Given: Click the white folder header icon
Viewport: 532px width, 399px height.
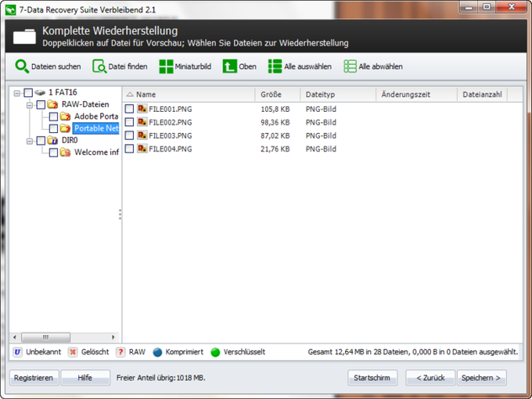Looking at the screenshot, I should pos(24,37).
